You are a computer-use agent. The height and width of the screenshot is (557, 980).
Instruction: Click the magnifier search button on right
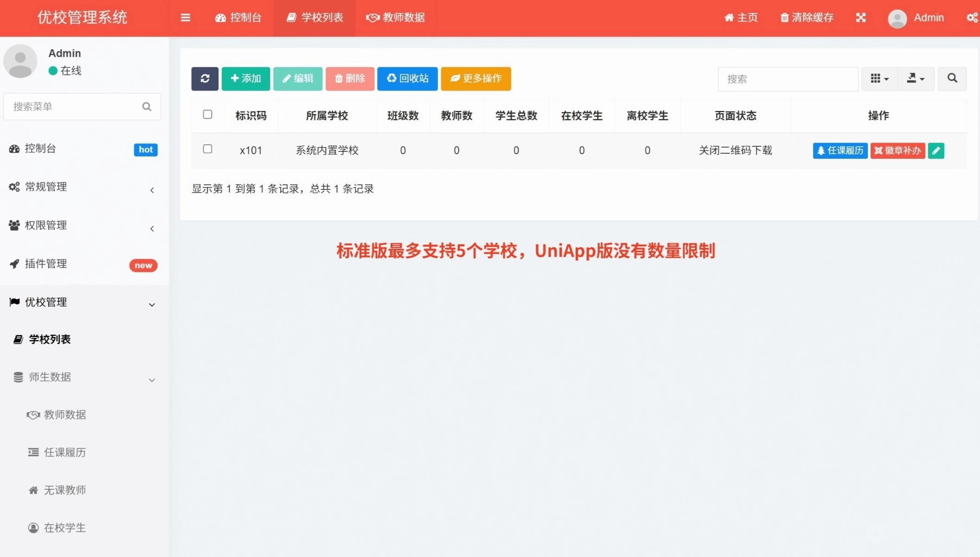[x=952, y=78]
